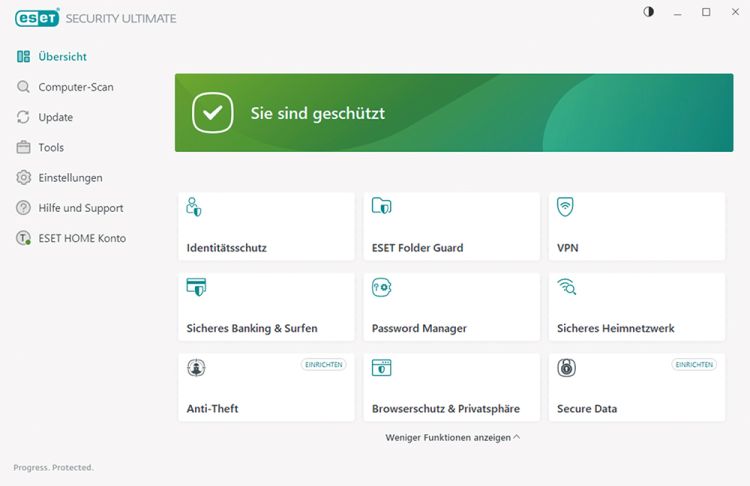This screenshot has width=750, height=486.
Task: Click the ESET logo in header
Action: tap(37, 18)
